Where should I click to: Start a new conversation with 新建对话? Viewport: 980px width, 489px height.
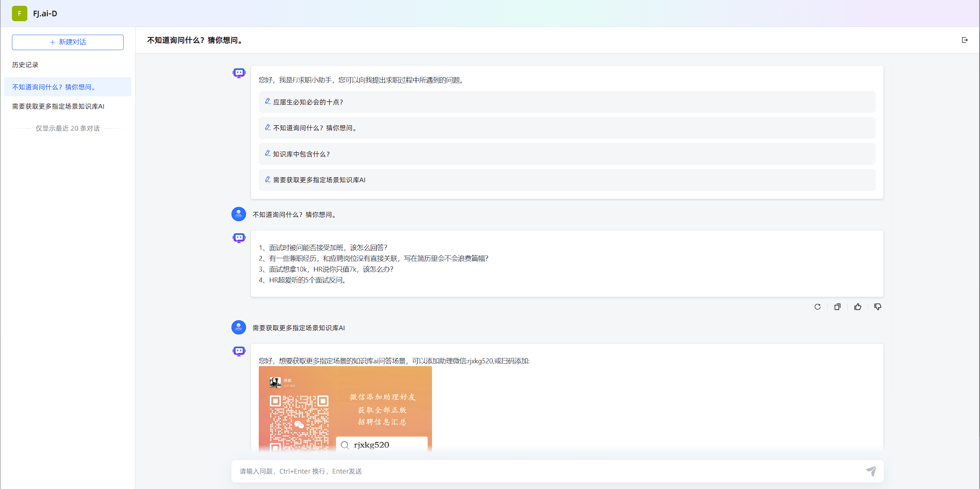(68, 42)
